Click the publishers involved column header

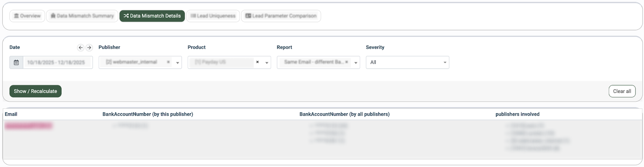pos(517,114)
